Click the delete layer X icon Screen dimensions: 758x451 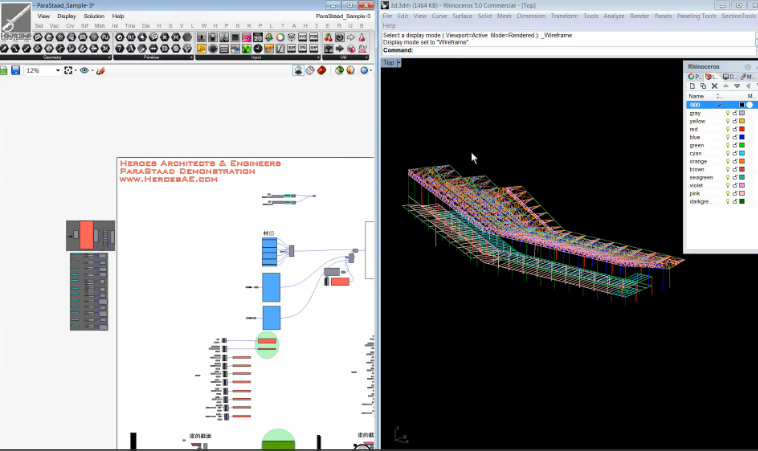pyautogui.click(x=713, y=87)
